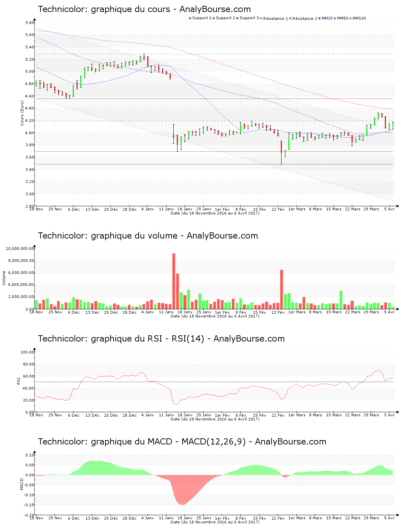Click the 'RSI' vertical axis label

point(19,381)
